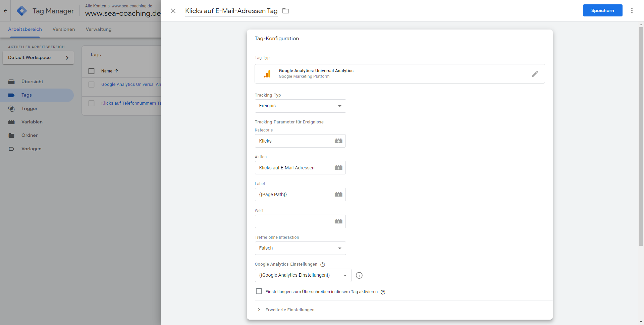Viewport: 644px width, 325px height.
Task: Open the Tracking-Typ Ereignis dropdown
Action: (x=300, y=106)
